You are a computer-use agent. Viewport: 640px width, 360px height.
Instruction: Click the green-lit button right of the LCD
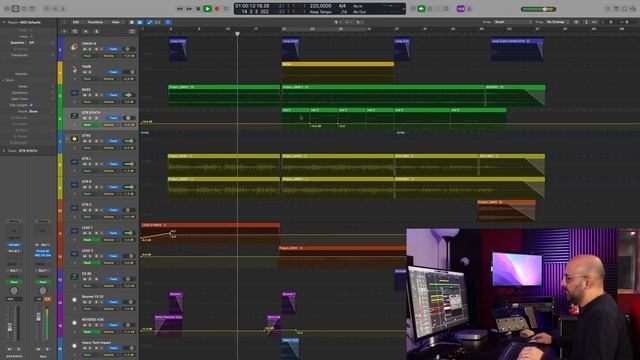421,9
